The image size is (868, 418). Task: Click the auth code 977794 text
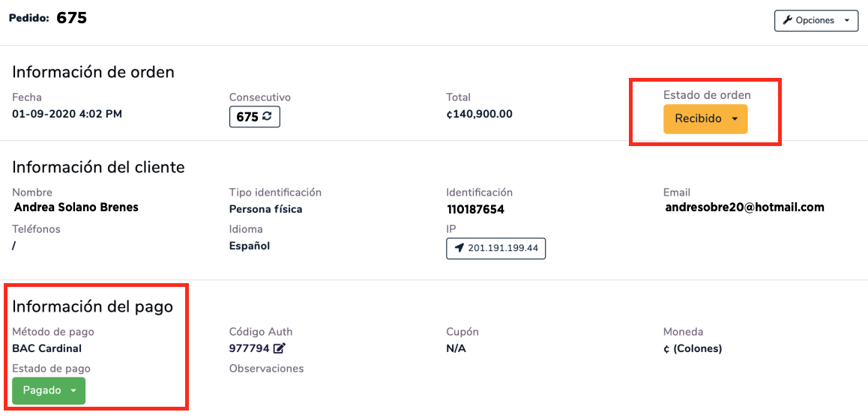[x=249, y=348]
